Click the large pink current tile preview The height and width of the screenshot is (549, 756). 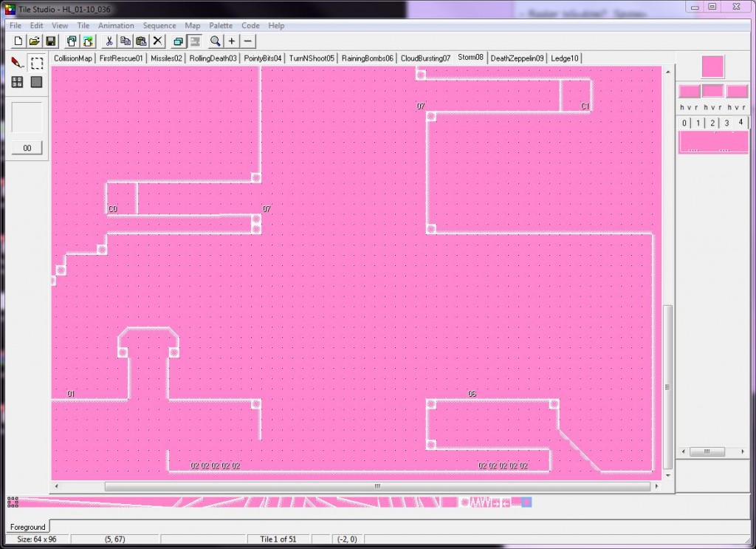[x=712, y=67]
